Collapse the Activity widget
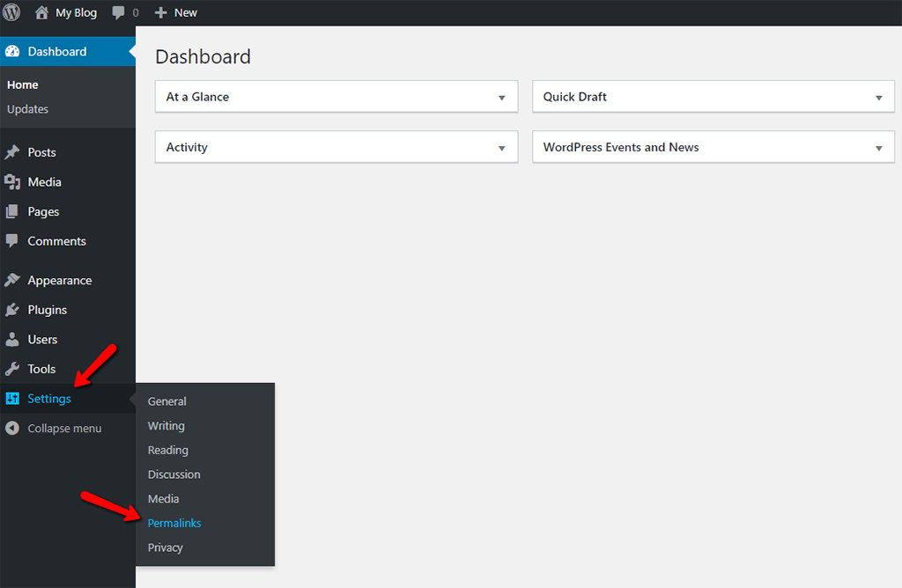Screen dimensions: 902x588 point(502,147)
